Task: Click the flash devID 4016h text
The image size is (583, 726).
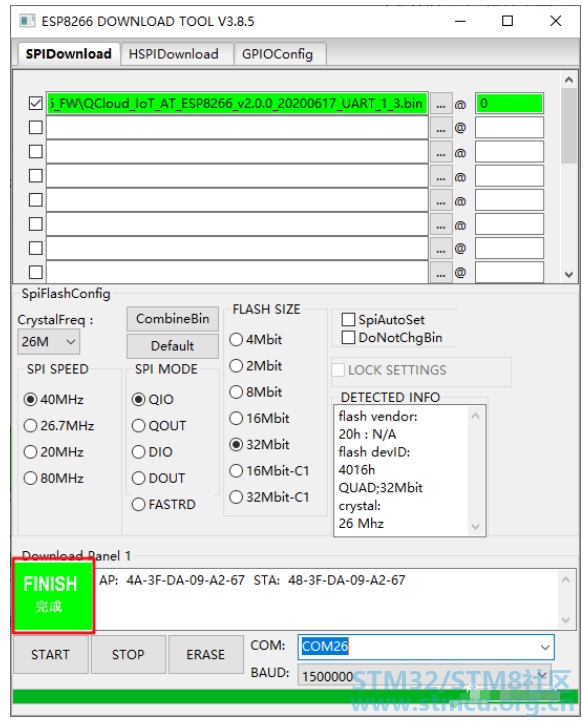Action: click(x=357, y=470)
